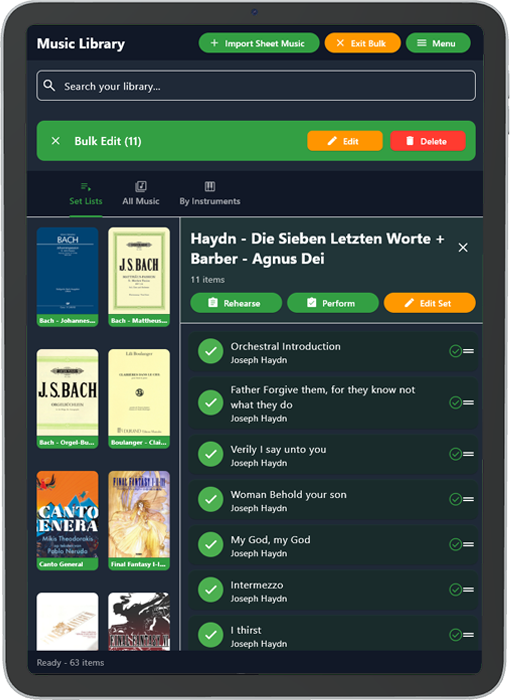Click the search magnifier icon

[x=49, y=86]
